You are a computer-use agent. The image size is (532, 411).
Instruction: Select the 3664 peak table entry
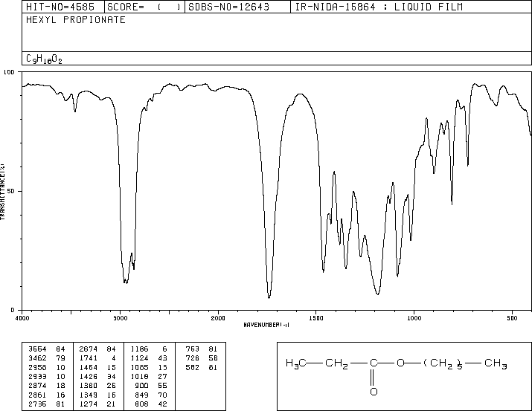click(46, 349)
